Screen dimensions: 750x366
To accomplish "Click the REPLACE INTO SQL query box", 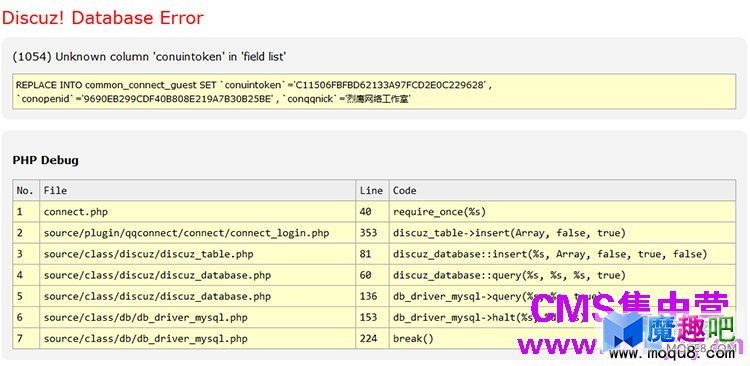I will (374, 92).
